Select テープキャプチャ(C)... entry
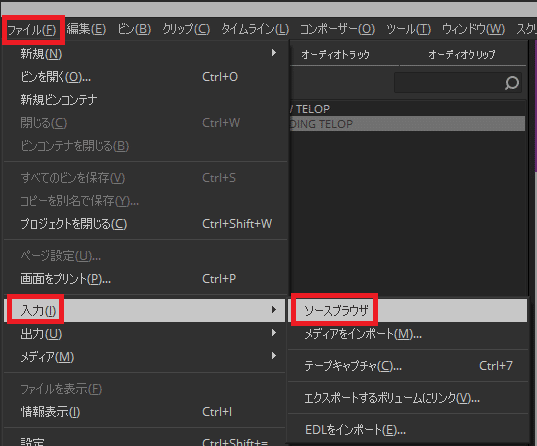This screenshot has width=537, height=446. (408, 366)
